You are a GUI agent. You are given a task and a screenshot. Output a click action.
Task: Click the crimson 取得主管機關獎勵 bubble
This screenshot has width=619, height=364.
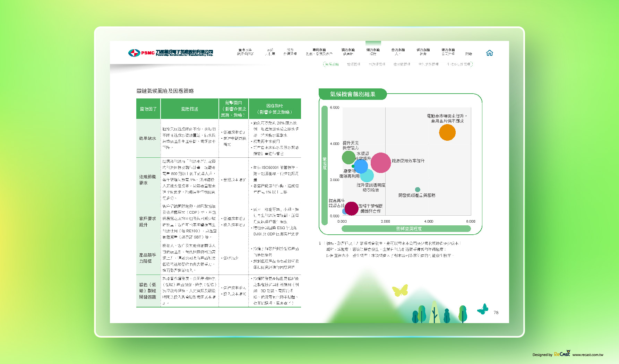[x=351, y=208]
